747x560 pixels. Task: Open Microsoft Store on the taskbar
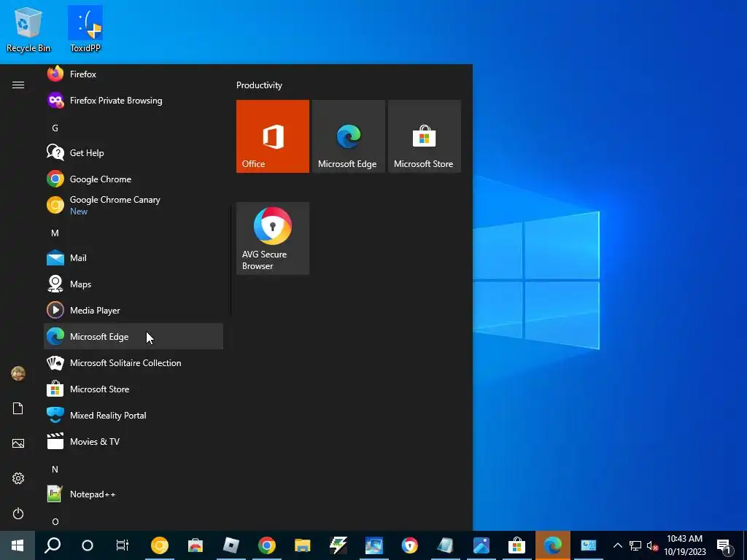pos(517,545)
